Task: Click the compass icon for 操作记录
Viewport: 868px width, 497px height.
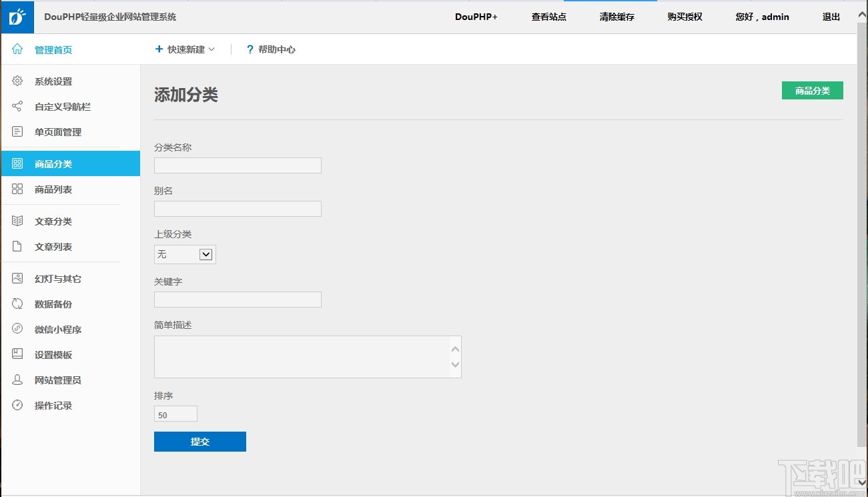Action: coord(17,406)
